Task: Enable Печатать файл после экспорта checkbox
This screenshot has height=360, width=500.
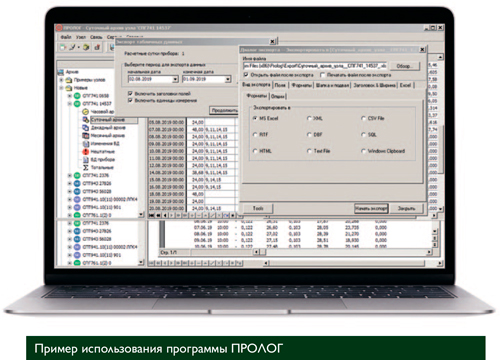Action: point(322,75)
